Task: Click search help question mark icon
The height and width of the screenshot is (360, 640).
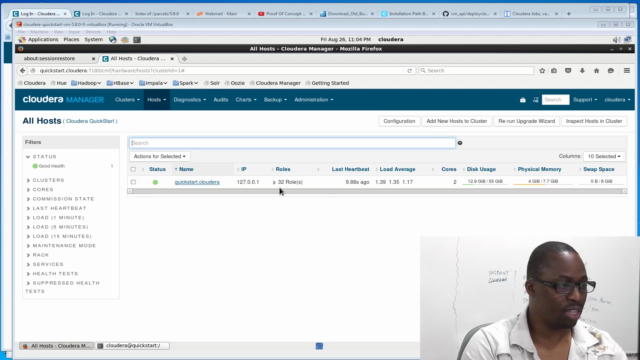Action: click(460, 143)
